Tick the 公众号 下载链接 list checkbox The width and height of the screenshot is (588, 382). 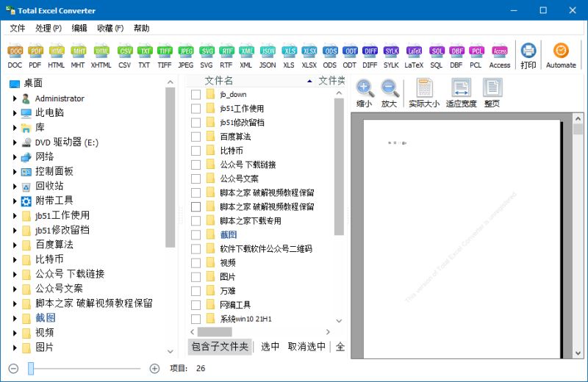pos(196,165)
